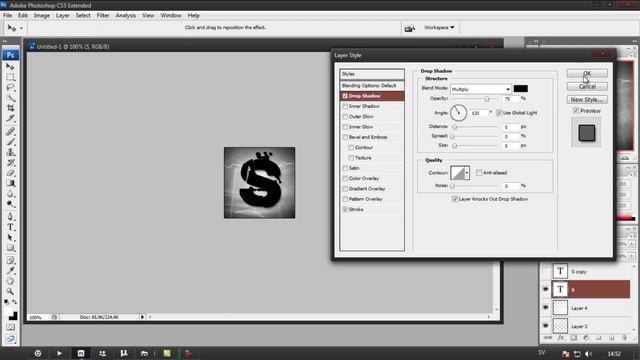Open the Contour picker dropdown arrow
The image size is (640, 360).
pyautogui.click(x=467, y=173)
